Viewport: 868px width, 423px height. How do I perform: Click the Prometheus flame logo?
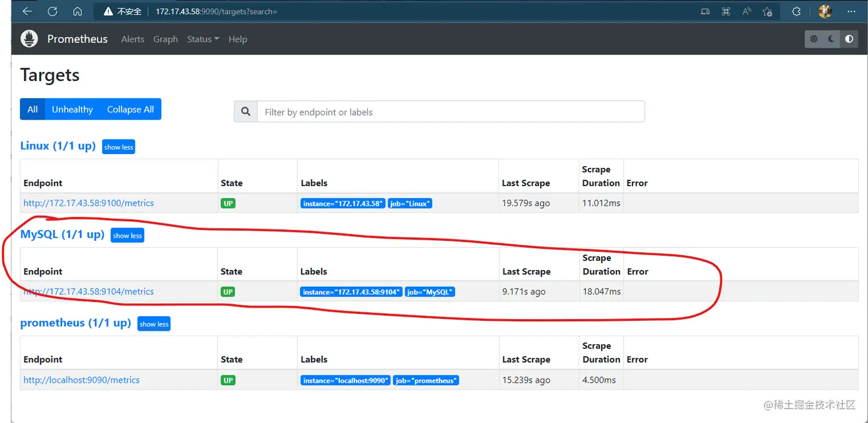29,39
